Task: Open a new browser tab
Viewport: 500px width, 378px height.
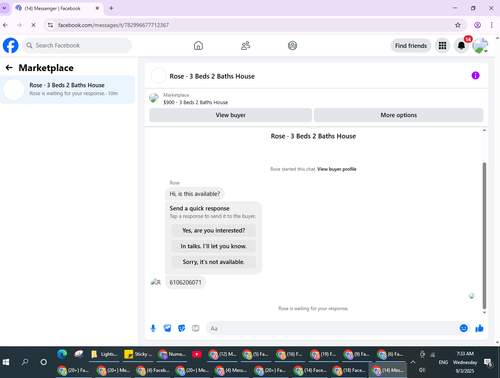Action: pyautogui.click(x=111, y=8)
